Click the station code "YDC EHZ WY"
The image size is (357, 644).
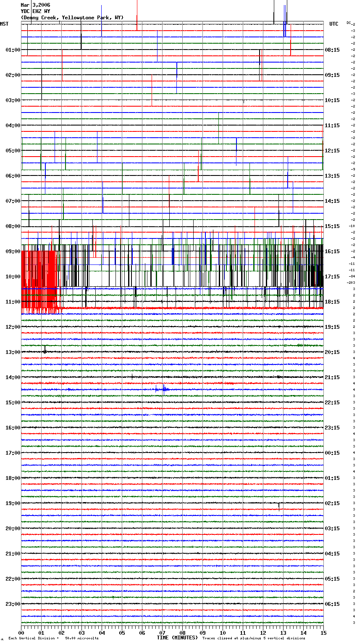click(x=35, y=11)
